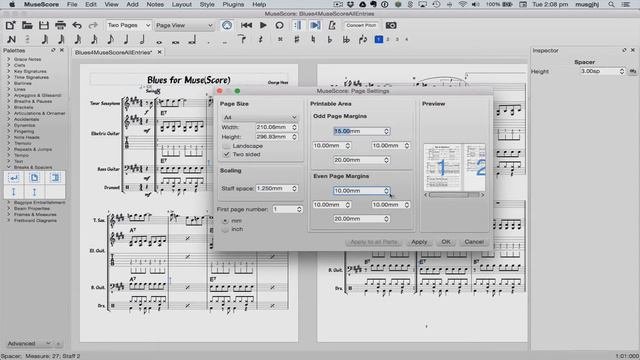Toggle play repeats icon
640x360 pixels.
point(298,25)
